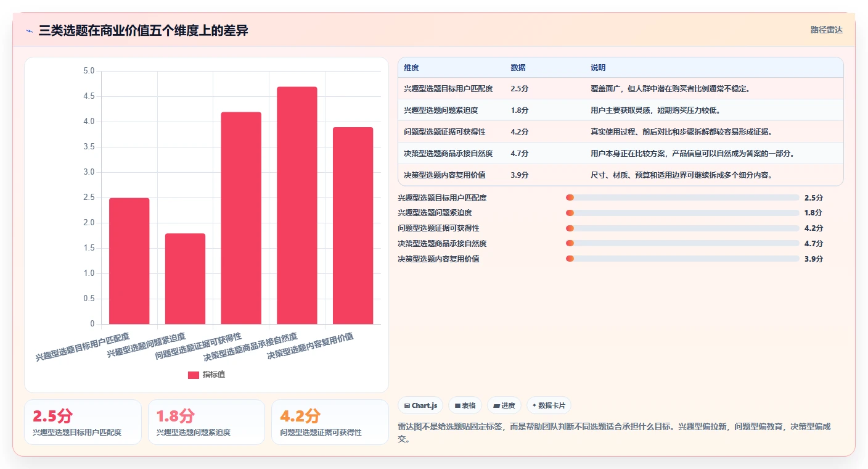868x469 pixels.
Task: Select the 数据卡片 tag chip
Action: coord(549,405)
